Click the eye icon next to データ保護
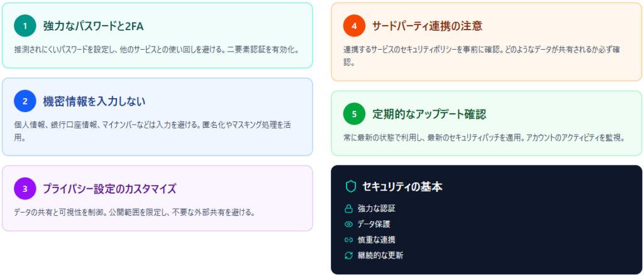The image size is (644, 275). [348, 224]
